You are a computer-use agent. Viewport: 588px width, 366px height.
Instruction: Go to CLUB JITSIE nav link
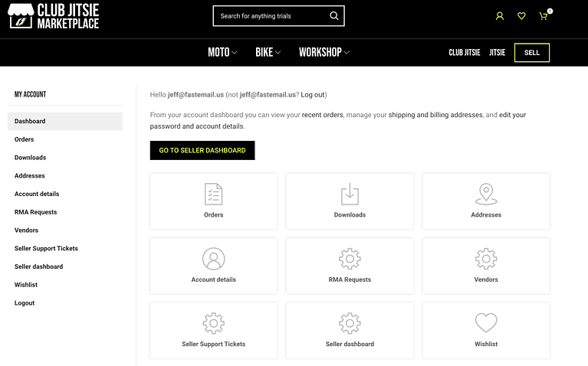point(465,52)
